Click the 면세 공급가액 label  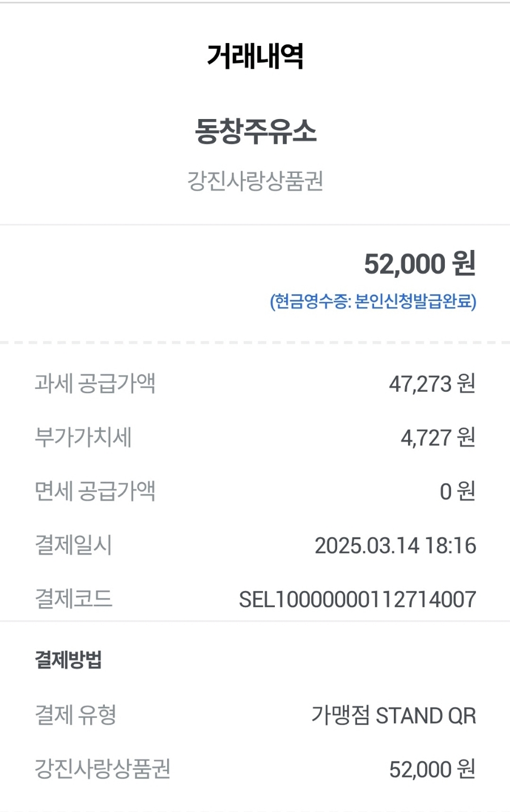(x=95, y=491)
